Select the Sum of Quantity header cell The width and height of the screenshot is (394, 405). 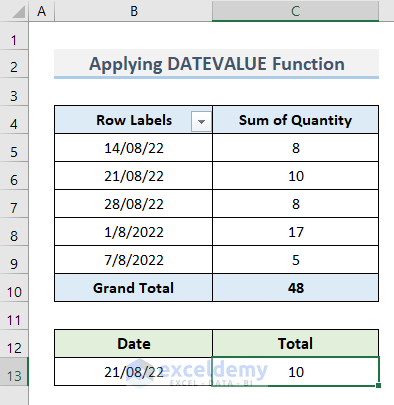[x=295, y=120]
